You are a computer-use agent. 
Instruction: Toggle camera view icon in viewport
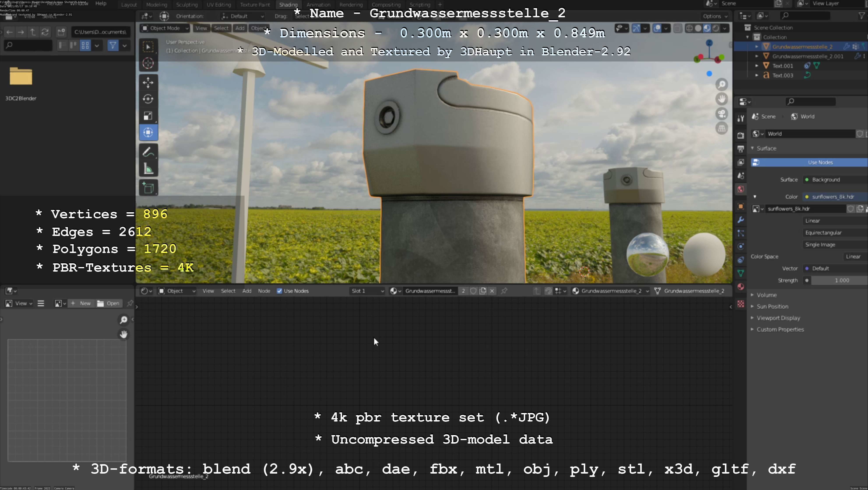[722, 114]
